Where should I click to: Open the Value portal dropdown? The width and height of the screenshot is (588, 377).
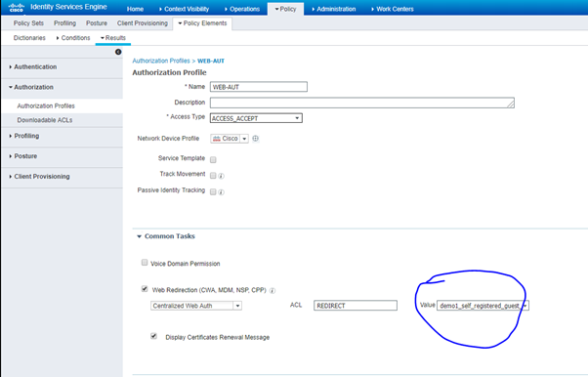483,306
